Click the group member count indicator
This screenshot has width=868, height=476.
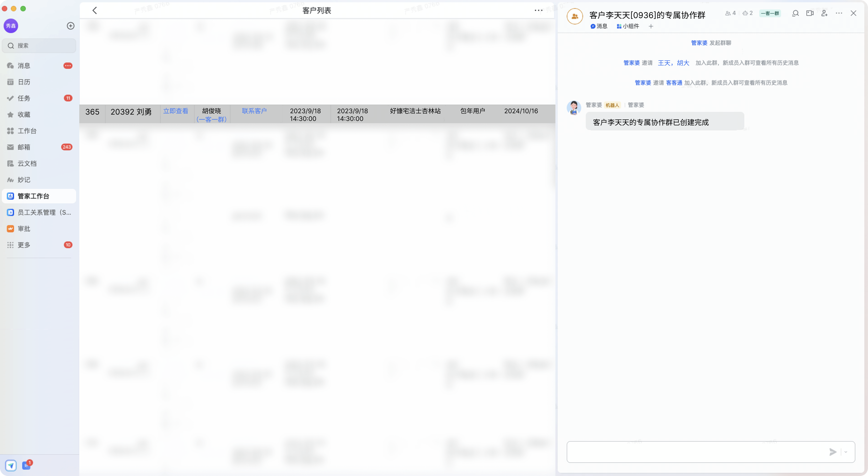pyautogui.click(x=731, y=14)
